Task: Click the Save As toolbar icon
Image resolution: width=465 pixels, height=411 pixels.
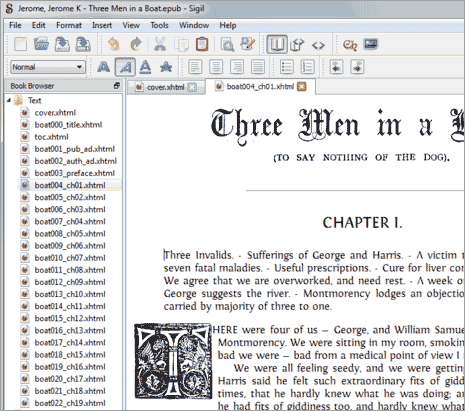Action: point(83,44)
